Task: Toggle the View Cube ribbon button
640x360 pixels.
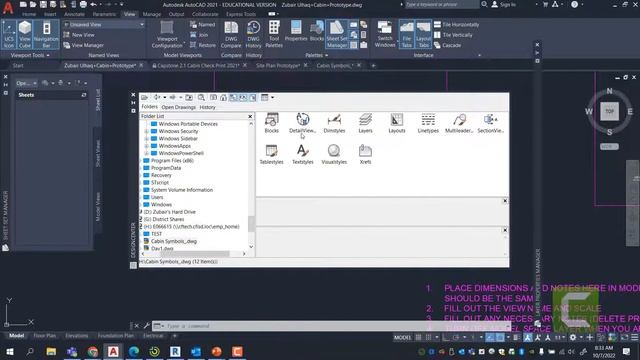Action: [25, 35]
